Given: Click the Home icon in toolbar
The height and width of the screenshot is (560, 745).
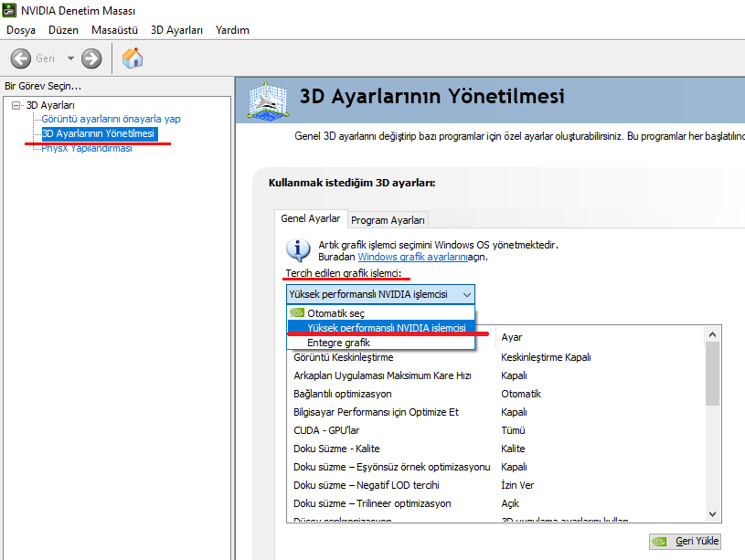Looking at the screenshot, I should click(x=133, y=58).
